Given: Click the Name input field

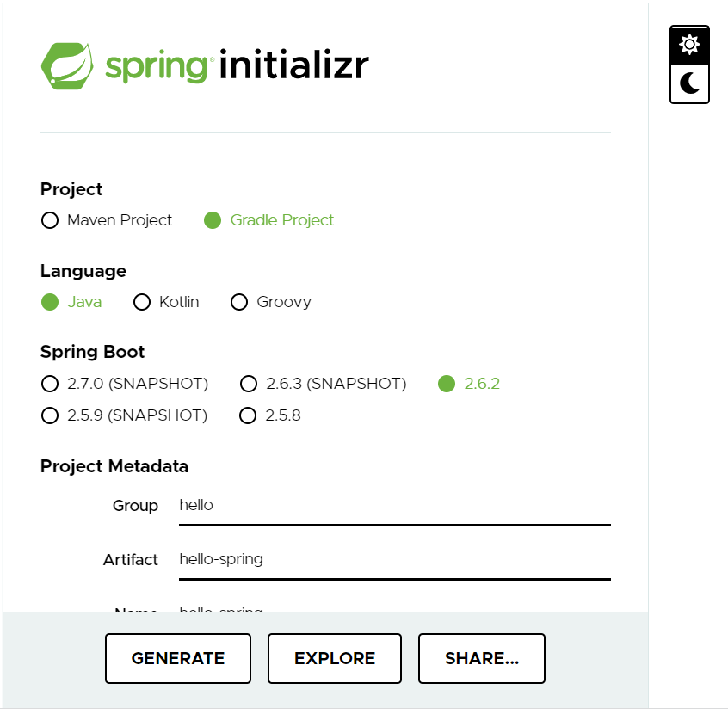Looking at the screenshot, I should pos(394,608).
